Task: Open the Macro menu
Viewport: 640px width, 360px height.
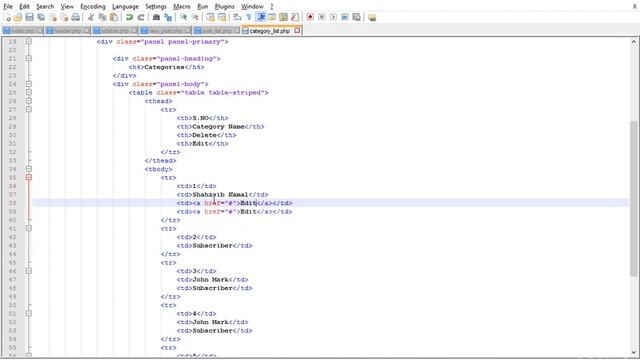Action: 182,7
